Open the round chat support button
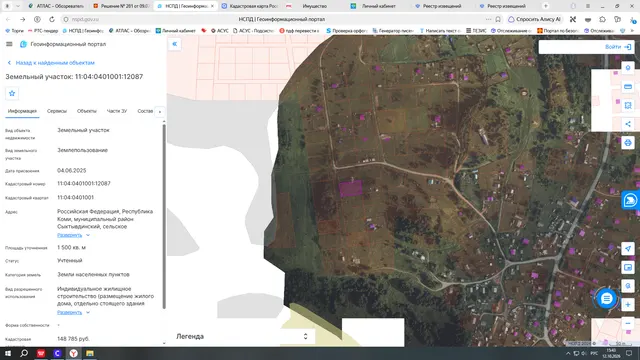 pyautogui.click(x=607, y=299)
